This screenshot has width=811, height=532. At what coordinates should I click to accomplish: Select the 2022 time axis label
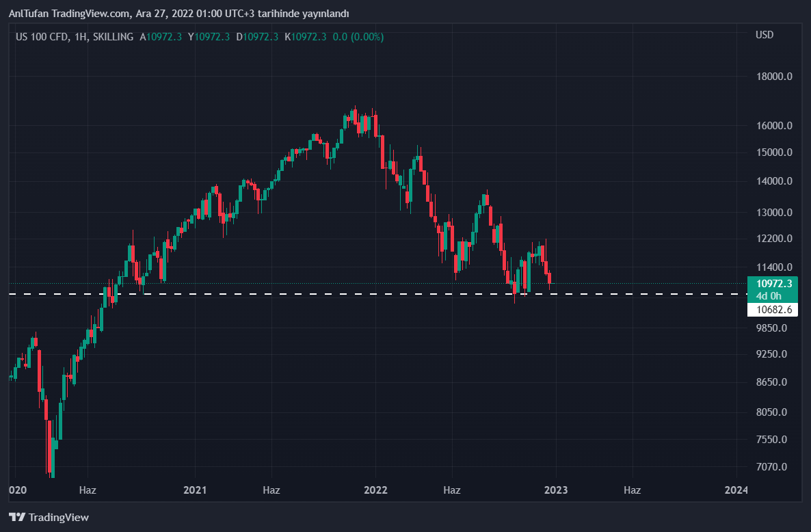coord(375,490)
